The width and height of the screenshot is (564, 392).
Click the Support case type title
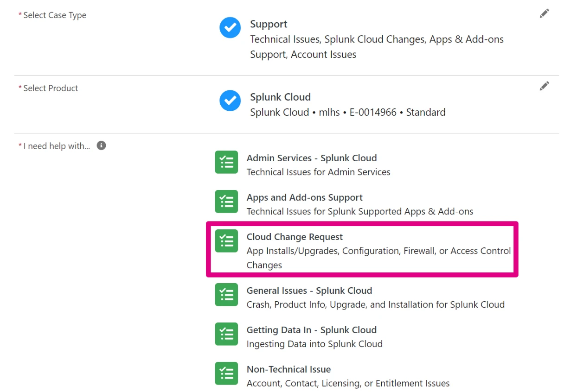[269, 24]
